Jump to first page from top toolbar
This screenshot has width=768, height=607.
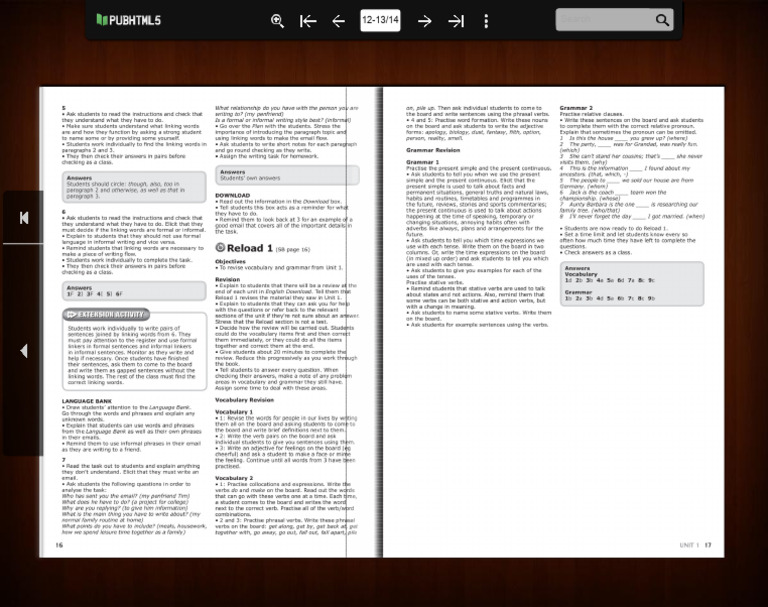(308, 21)
